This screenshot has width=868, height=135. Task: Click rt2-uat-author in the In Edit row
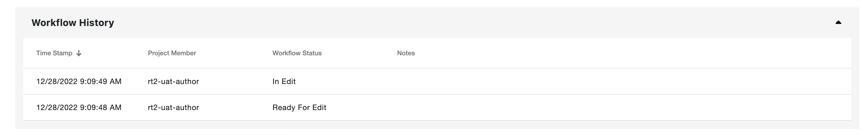[x=174, y=81]
